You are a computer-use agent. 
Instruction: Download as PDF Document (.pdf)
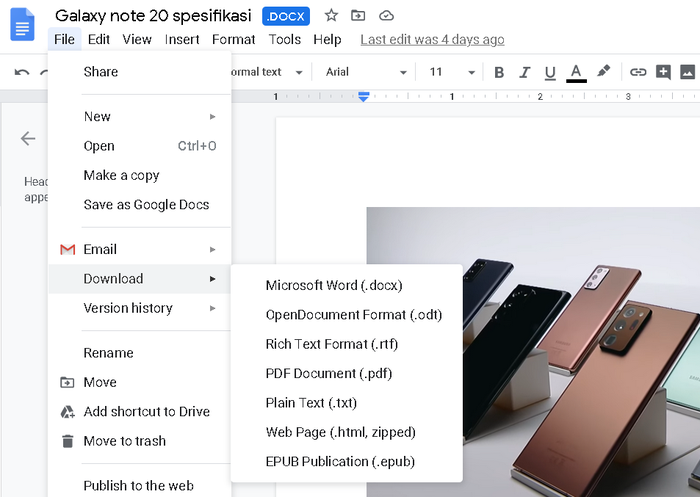(x=346, y=373)
